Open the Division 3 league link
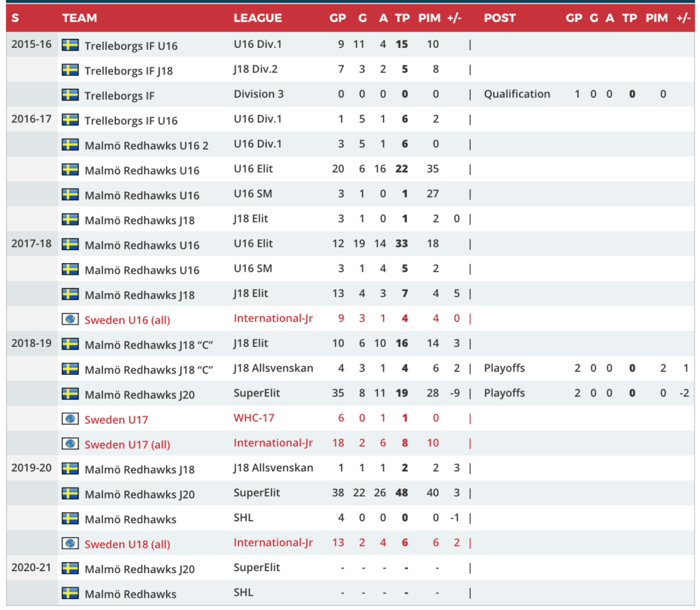The height and width of the screenshot is (610, 700). point(258,94)
